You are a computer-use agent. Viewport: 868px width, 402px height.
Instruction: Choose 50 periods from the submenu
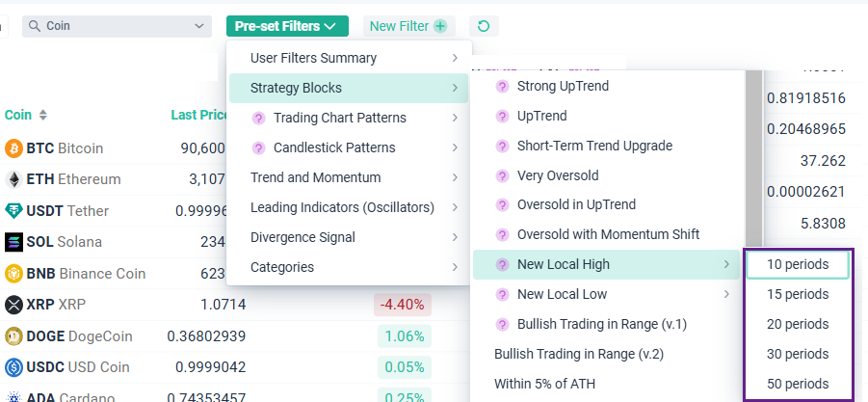tap(798, 384)
